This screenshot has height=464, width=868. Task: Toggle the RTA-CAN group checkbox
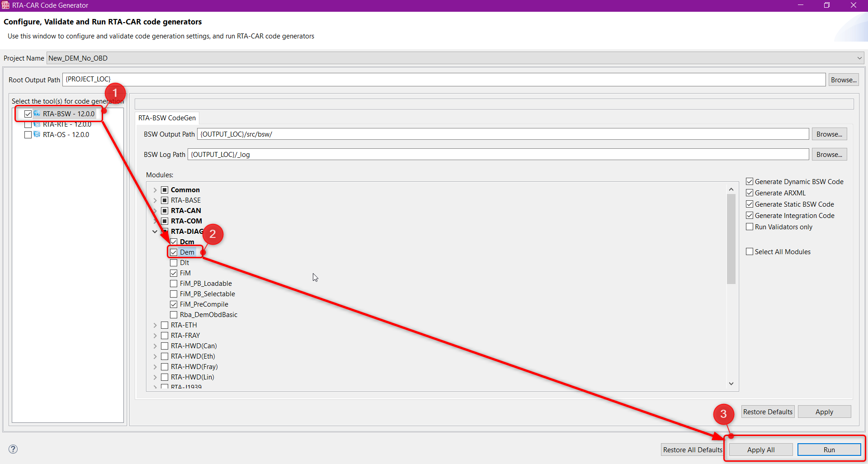[165, 211]
